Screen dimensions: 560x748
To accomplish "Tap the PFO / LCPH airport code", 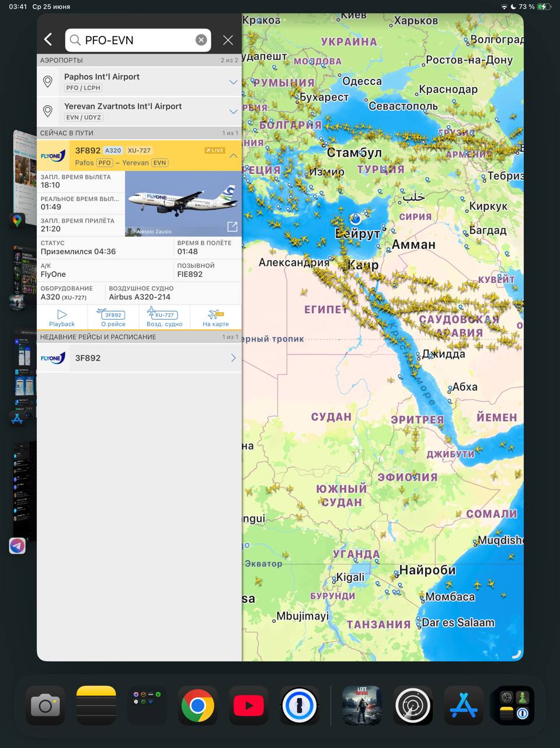I will click(83, 88).
